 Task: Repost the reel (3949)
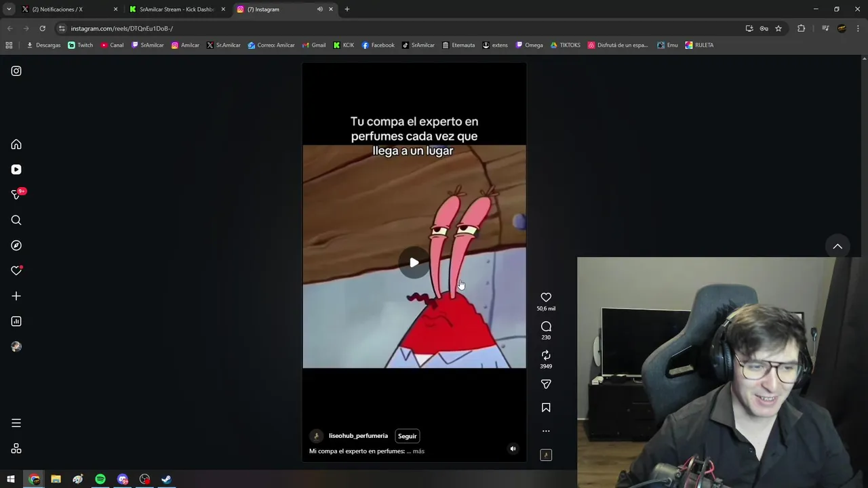tap(546, 355)
